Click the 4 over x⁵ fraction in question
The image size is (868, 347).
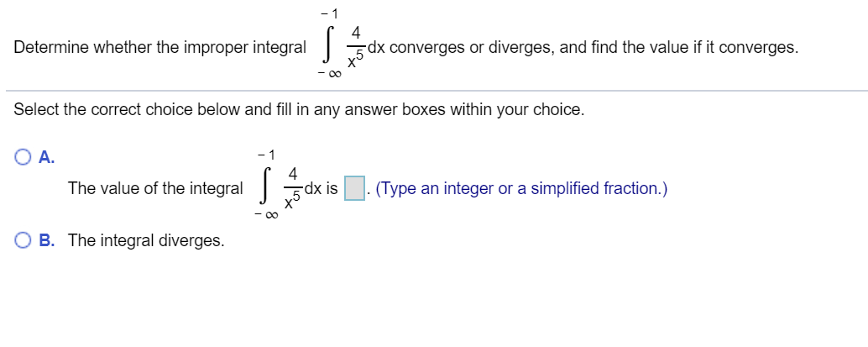coord(353,48)
